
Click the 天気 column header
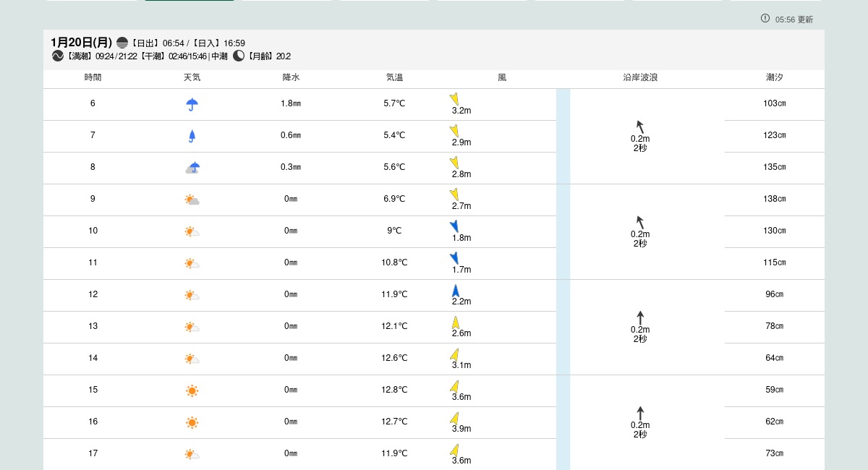click(x=192, y=77)
